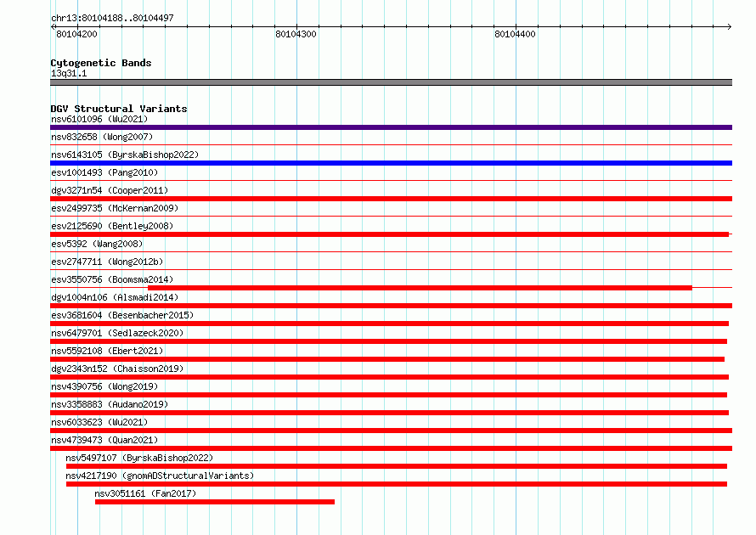
Task: Select nsv4390756 (Wong2019) label
Action: point(104,386)
